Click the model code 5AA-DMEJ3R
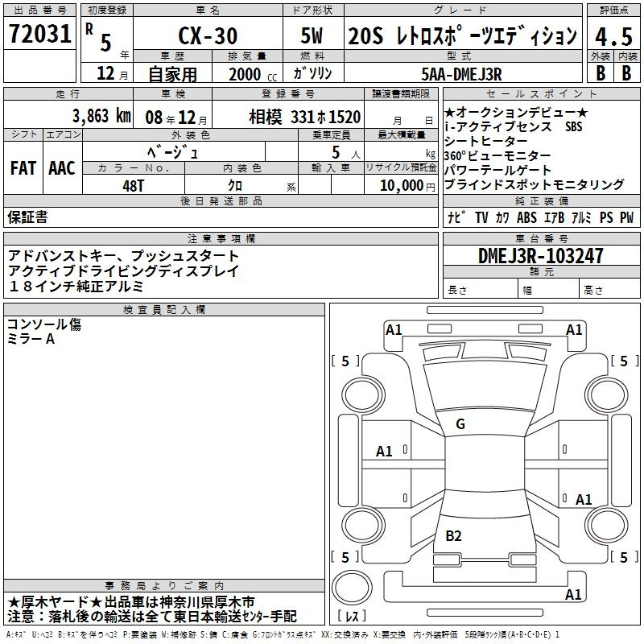 [x=461, y=74]
